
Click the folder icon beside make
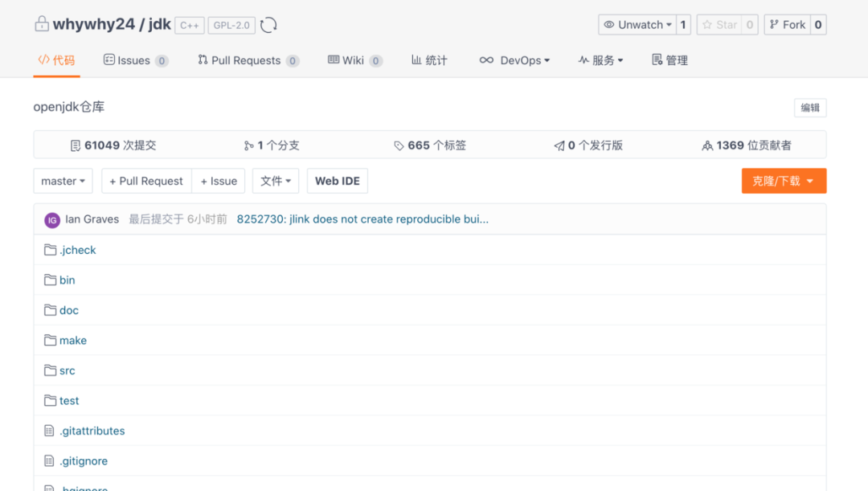[x=50, y=340]
